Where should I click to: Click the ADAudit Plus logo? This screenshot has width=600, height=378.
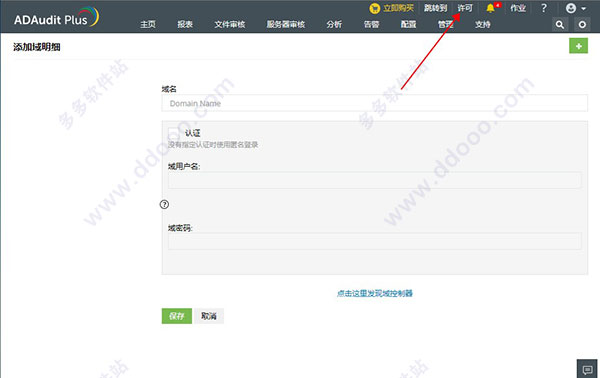(x=56, y=18)
